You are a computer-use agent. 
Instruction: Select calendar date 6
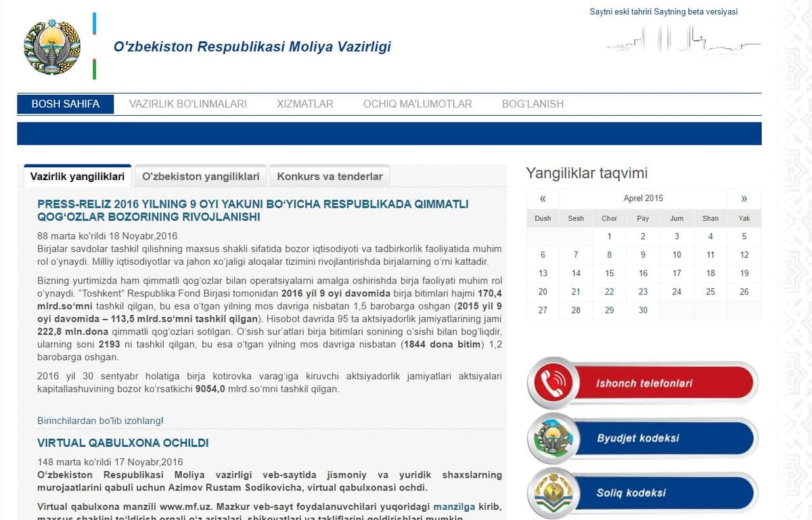[x=543, y=255]
